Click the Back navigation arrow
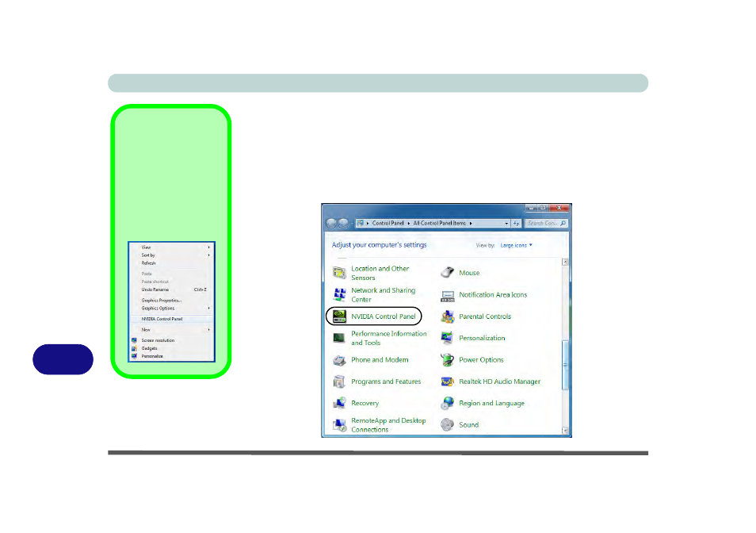 click(x=331, y=224)
